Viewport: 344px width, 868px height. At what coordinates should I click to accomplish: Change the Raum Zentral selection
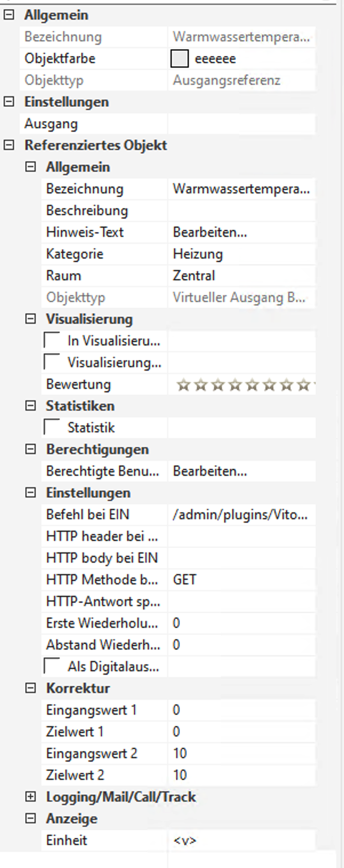(x=240, y=276)
